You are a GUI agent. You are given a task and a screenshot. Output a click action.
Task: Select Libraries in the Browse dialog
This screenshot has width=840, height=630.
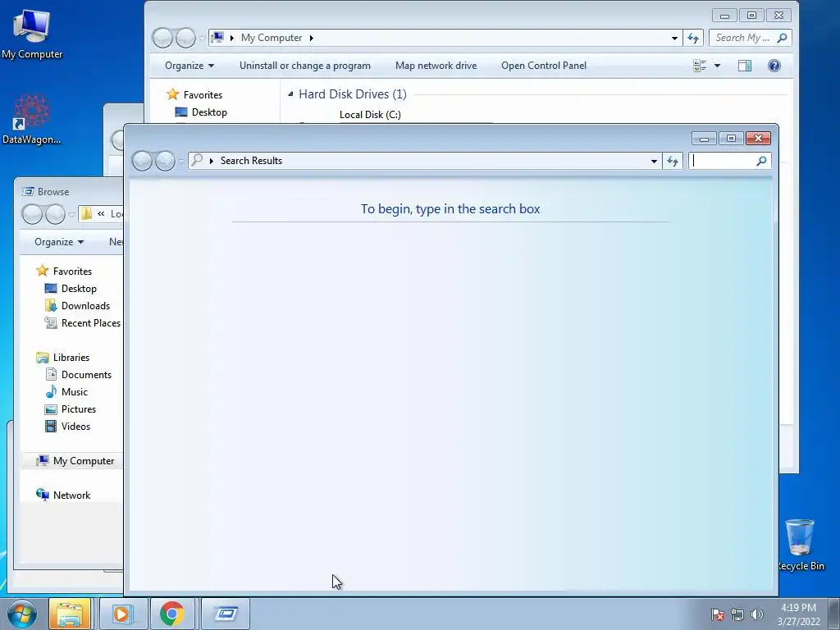click(x=62, y=358)
